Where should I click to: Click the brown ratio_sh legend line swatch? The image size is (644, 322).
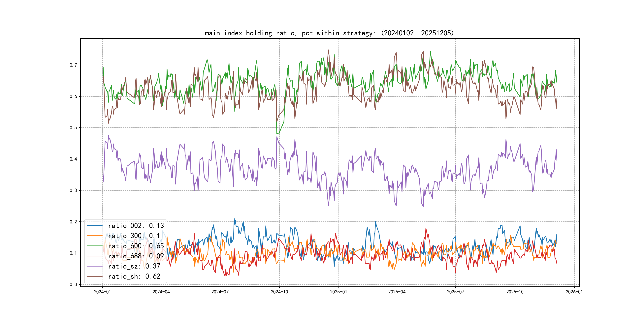click(x=94, y=276)
